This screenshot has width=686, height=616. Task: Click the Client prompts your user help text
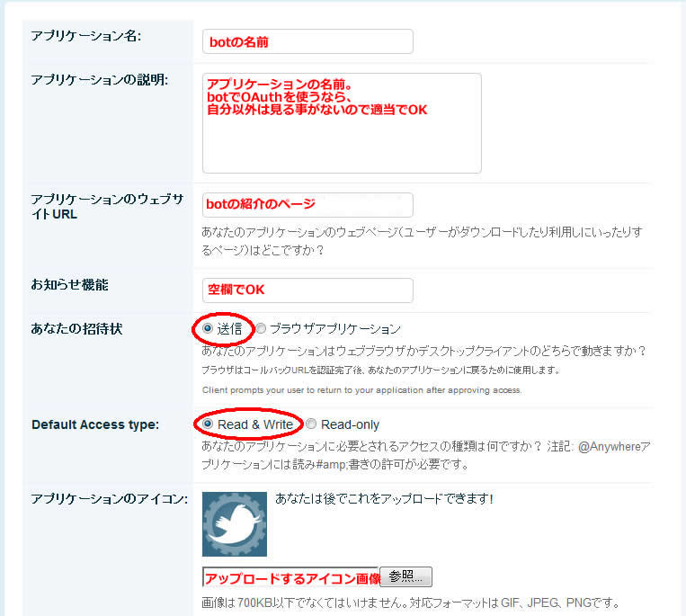pos(361,389)
